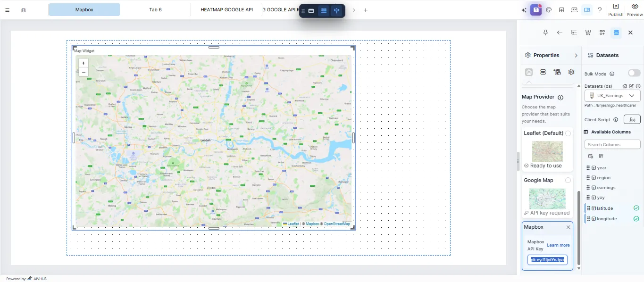Enable Bulk Mode

click(634, 73)
